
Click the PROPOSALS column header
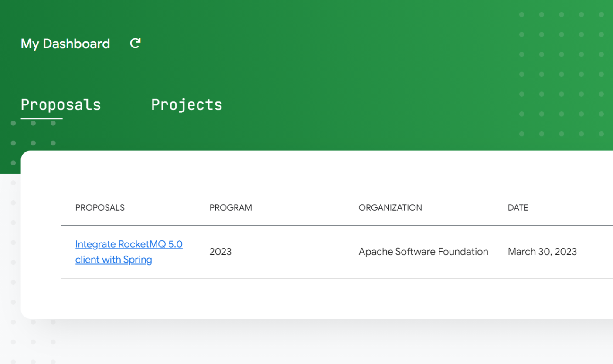pyautogui.click(x=100, y=208)
